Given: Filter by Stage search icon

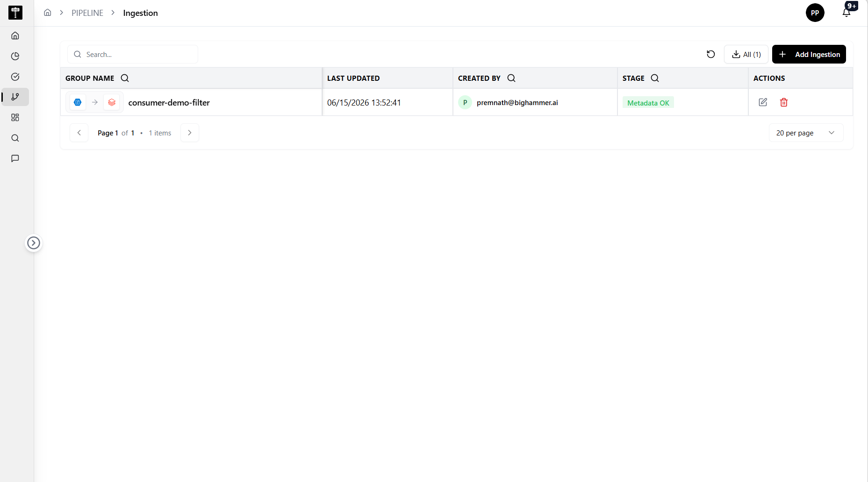Looking at the screenshot, I should pyautogui.click(x=655, y=78).
